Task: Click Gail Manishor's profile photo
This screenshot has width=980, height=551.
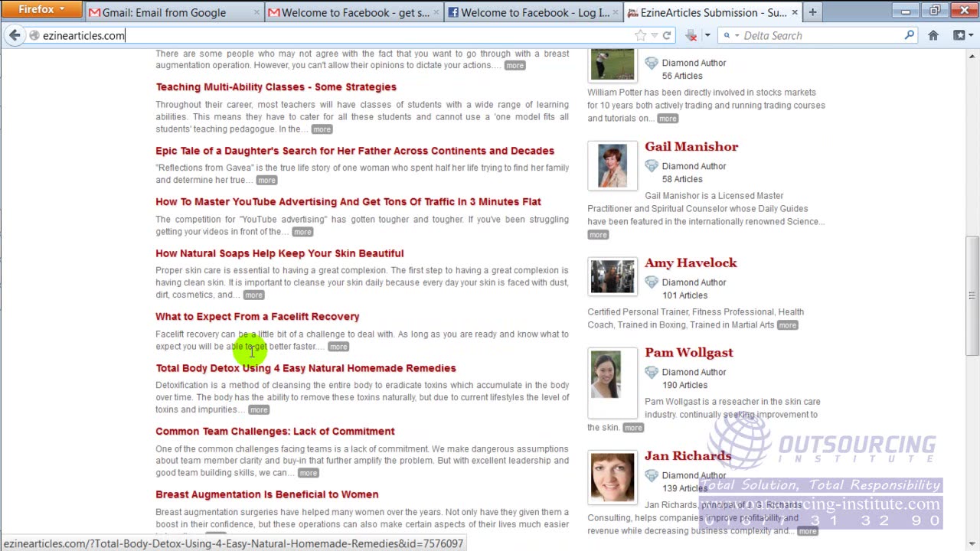Action: tap(612, 165)
